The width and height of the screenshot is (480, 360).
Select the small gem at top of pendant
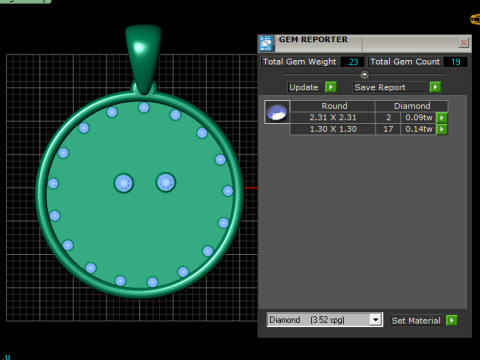144,108
